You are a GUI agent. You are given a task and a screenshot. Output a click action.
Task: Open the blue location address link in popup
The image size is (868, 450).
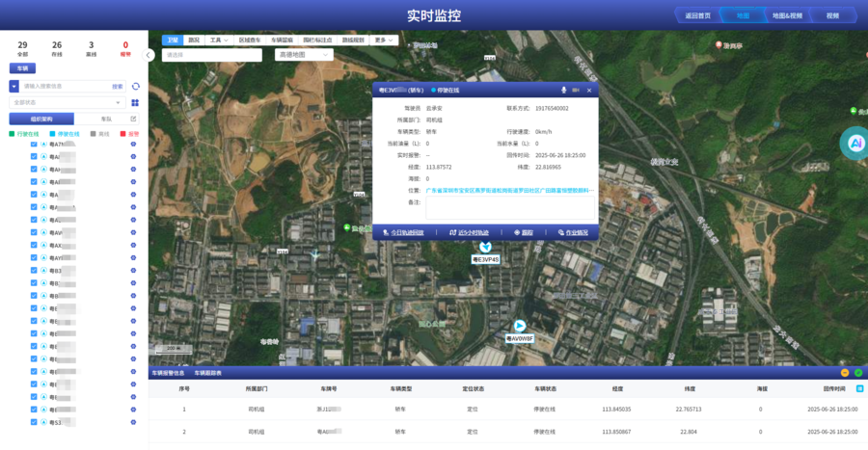coord(510,190)
